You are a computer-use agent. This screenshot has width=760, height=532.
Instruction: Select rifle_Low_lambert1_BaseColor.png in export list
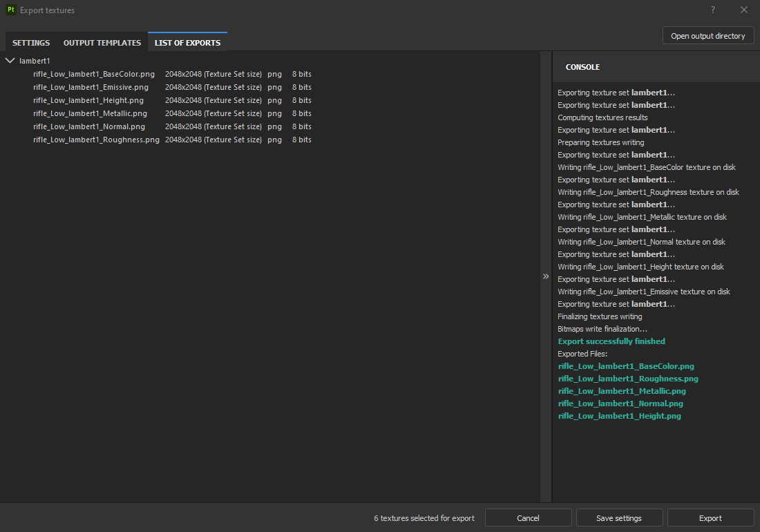tap(94, 74)
